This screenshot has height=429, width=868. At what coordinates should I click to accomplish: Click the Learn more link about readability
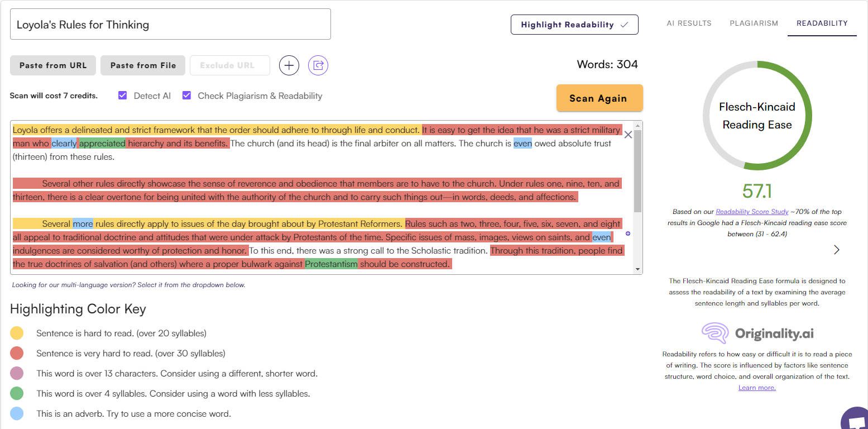(x=756, y=387)
